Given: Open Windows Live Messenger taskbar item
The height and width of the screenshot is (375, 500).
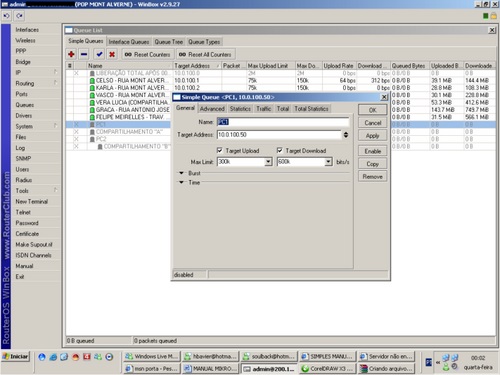Looking at the screenshot, I should [x=152, y=356].
